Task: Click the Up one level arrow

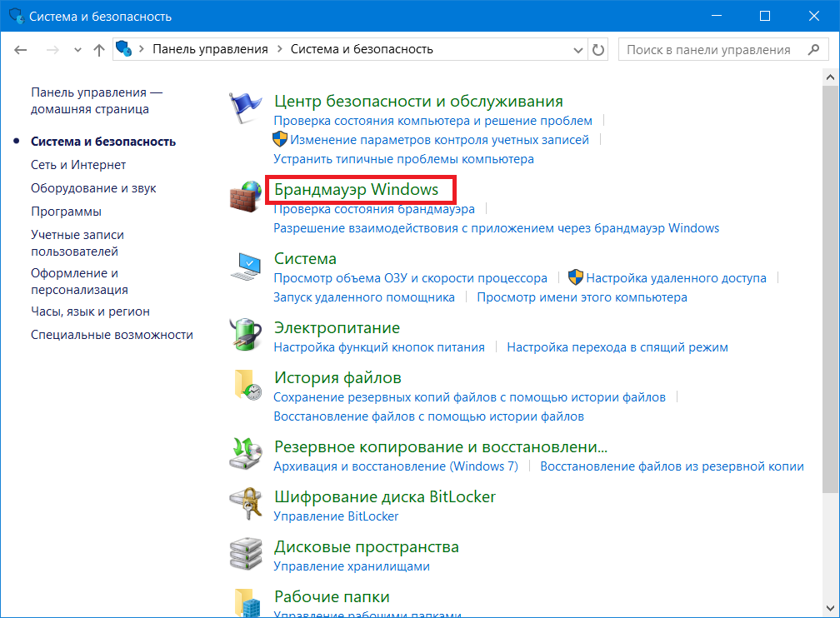Action: coord(99,50)
